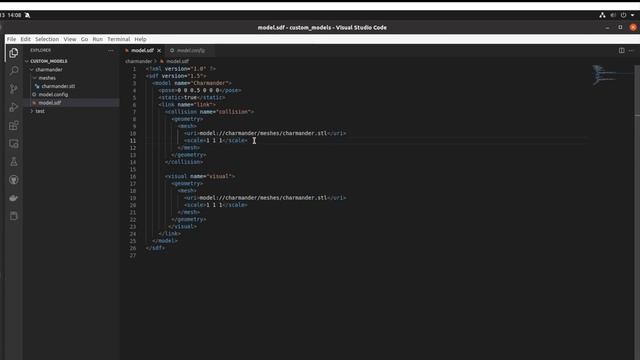
Task: Click the closing sdf tag on line 26
Action: pyautogui.click(x=155, y=248)
